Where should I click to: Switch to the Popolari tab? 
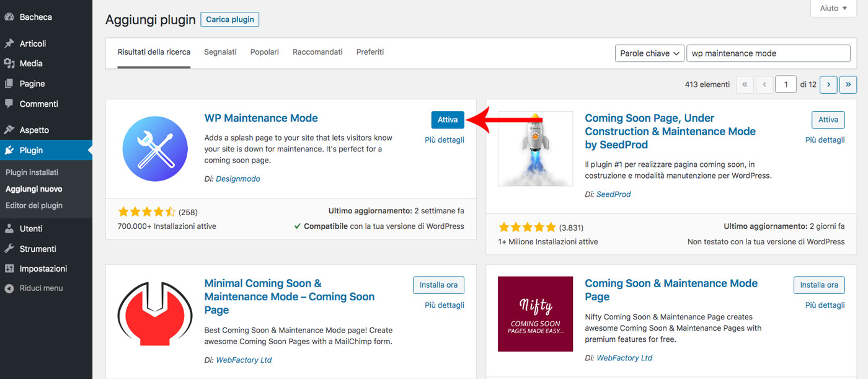(x=265, y=52)
